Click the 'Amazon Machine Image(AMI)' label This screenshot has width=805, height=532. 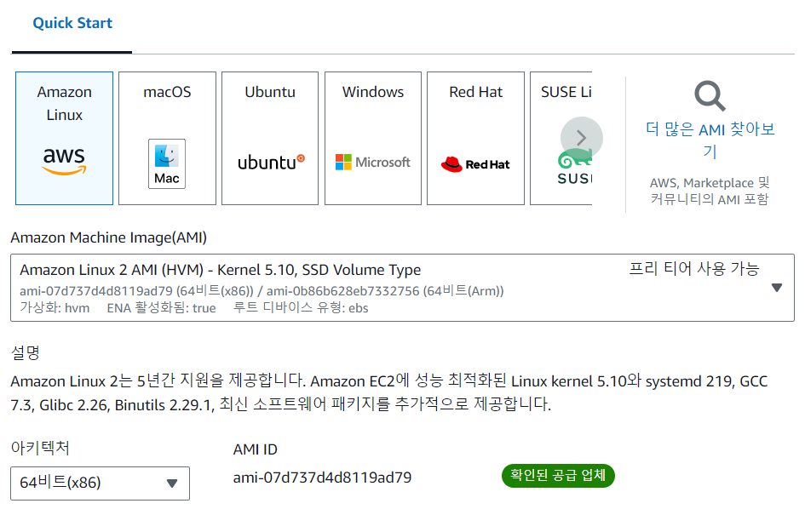coord(109,237)
